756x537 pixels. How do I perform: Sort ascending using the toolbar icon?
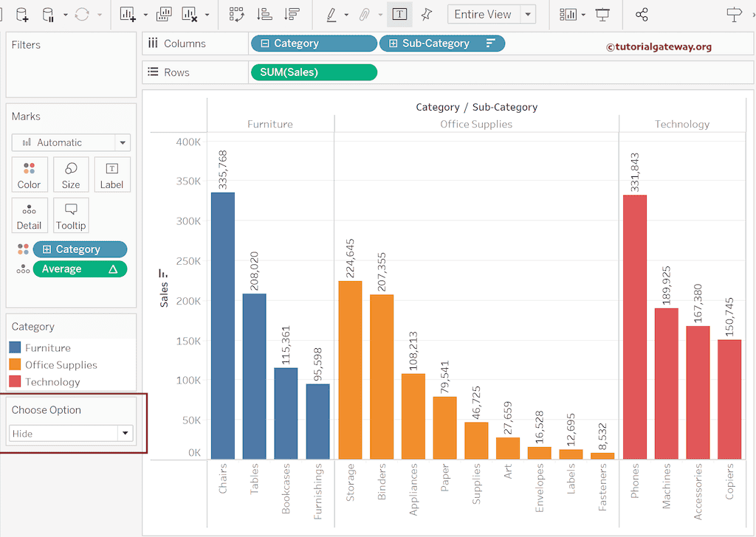(x=264, y=15)
